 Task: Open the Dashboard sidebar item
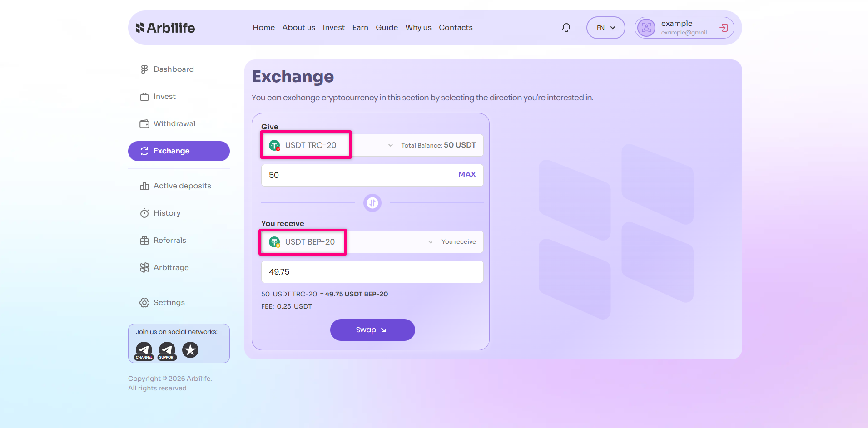coord(173,69)
